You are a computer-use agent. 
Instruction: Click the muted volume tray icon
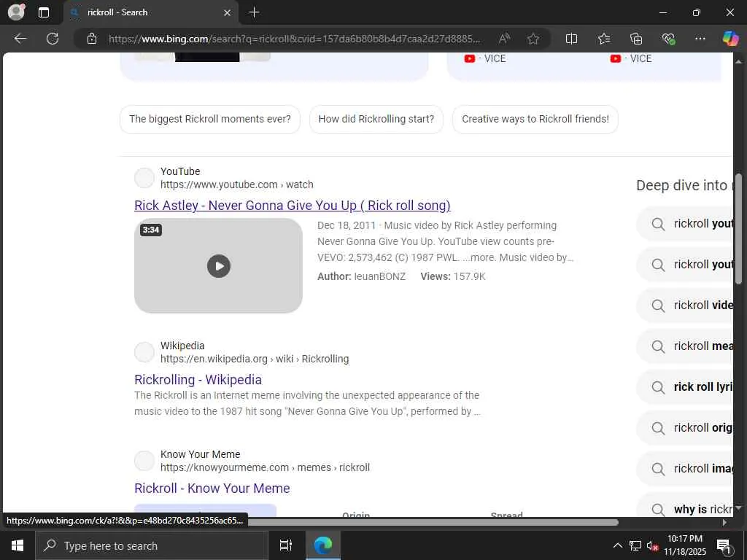coord(652,545)
